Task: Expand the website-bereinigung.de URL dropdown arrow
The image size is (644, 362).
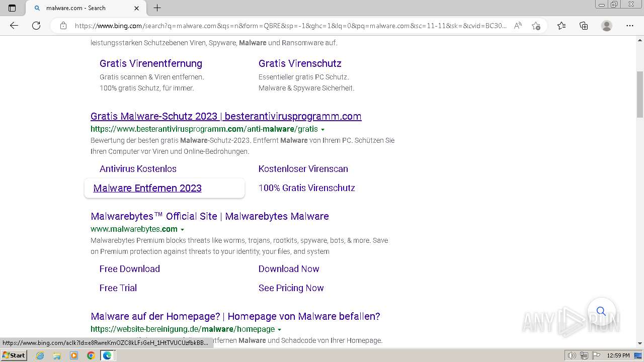Action: 279,330
